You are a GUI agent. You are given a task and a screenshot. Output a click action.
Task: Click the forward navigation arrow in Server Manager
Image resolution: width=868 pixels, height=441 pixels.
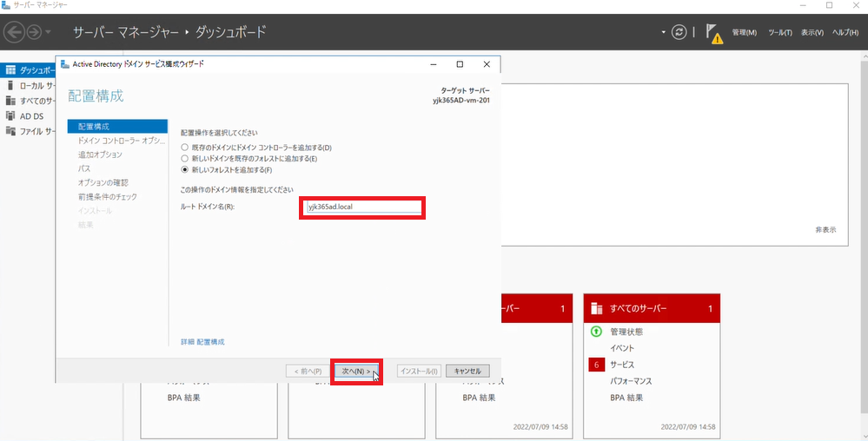point(35,32)
